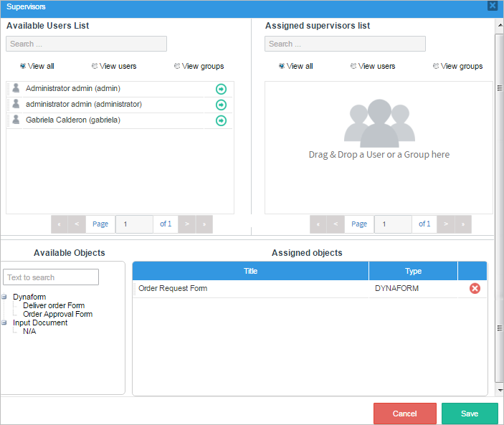Focus the Available Users search field
504x425 pixels.
point(86,44)
